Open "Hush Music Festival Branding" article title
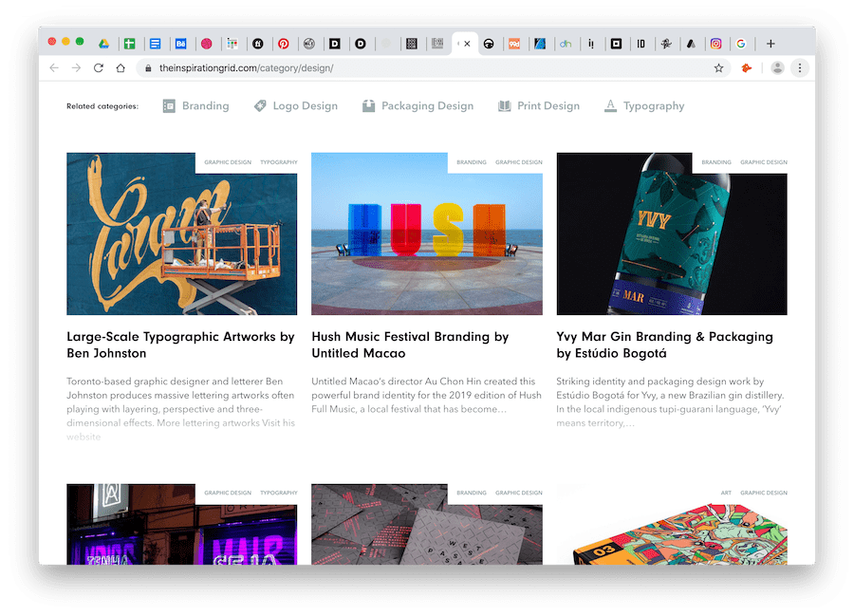The image size is (854, 616). pyautogui.click(x=410, y=345)
